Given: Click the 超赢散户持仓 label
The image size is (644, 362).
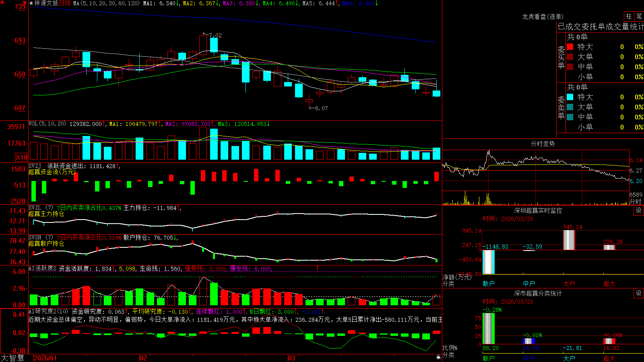Looking at the screenshot, I should tap(46, 243).
